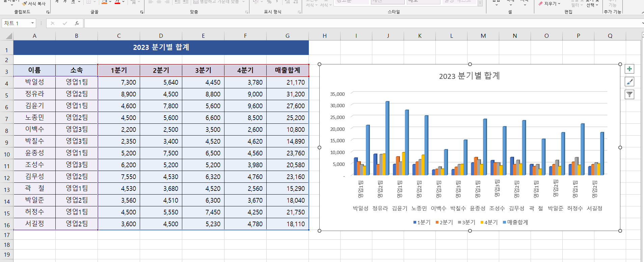Viewport: 644px width, 262px height.
Task: Open the 맞춤 group dialog launcher
Action: [247, 12]
